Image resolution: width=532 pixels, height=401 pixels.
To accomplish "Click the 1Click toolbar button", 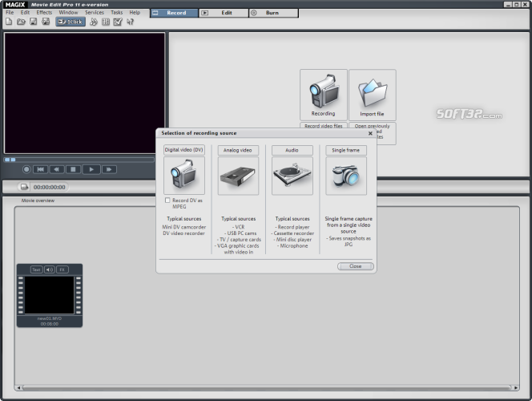I will 71,22.
